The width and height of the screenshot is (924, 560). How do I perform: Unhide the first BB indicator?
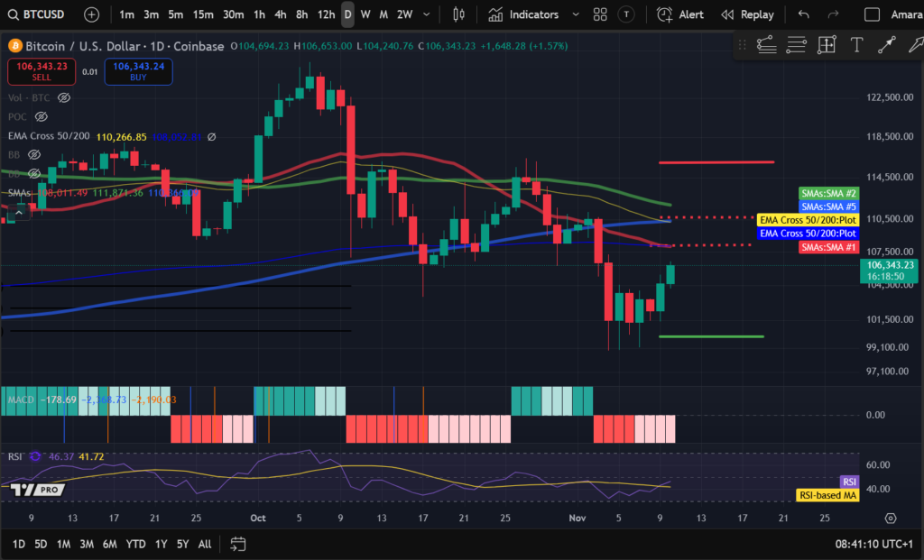(x=34, y=155)
